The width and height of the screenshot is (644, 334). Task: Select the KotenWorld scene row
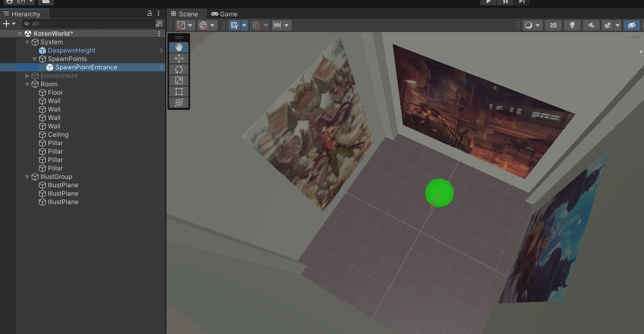(x=83, y=33)
